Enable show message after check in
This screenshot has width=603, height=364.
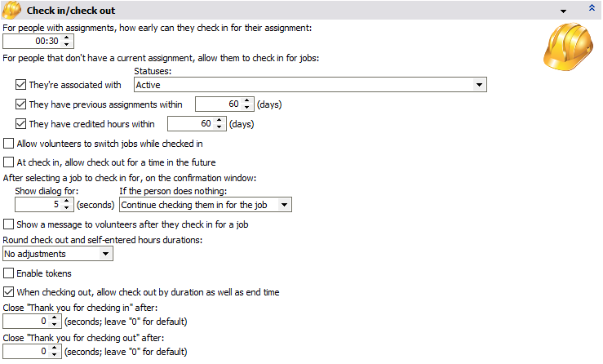pyautogui.click(x=9, y=224)
